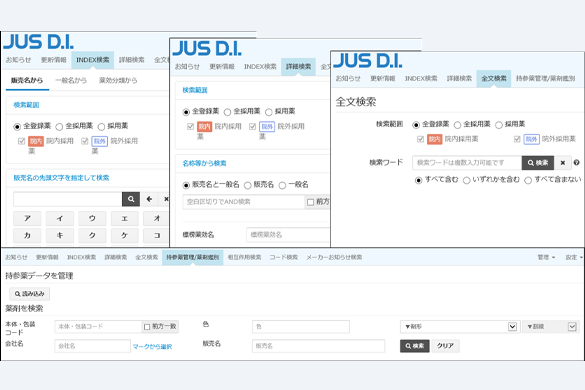Click the × clear icon in 全文検索 window
Image resolution: width=585 pixels, height=390 pixels.
point(563,163)
